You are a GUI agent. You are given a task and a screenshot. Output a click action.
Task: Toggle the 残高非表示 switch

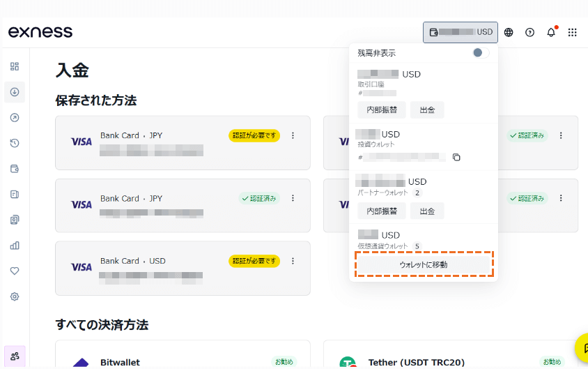point(481,53)
